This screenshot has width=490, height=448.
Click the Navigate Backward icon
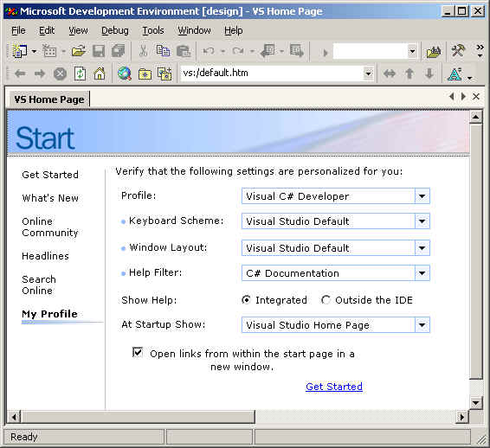pos(268,51)
